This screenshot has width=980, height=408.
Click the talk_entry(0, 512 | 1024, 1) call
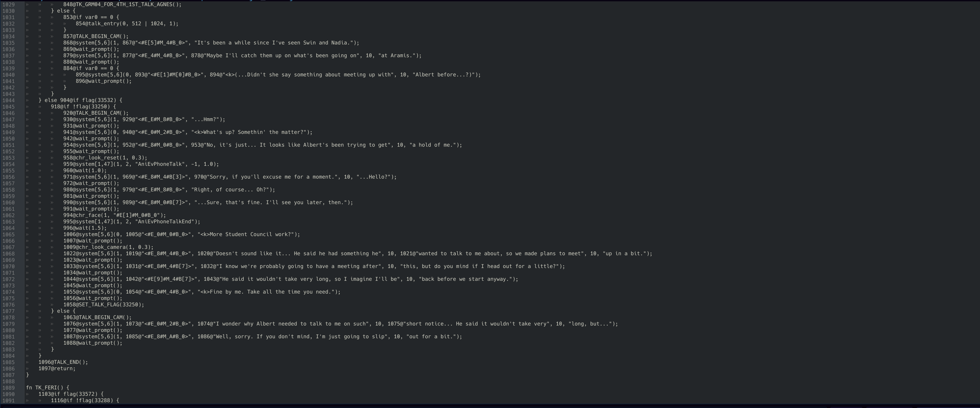click(127, 24)
